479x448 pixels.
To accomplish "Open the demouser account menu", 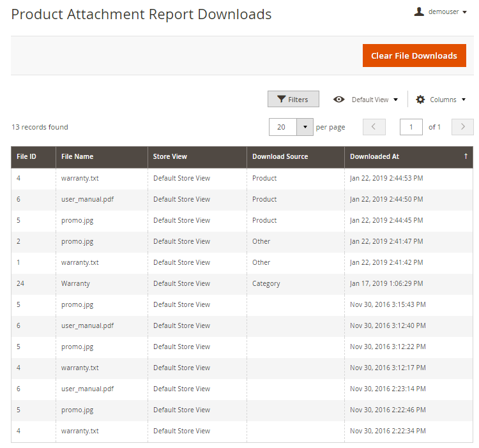I will 443,11.
